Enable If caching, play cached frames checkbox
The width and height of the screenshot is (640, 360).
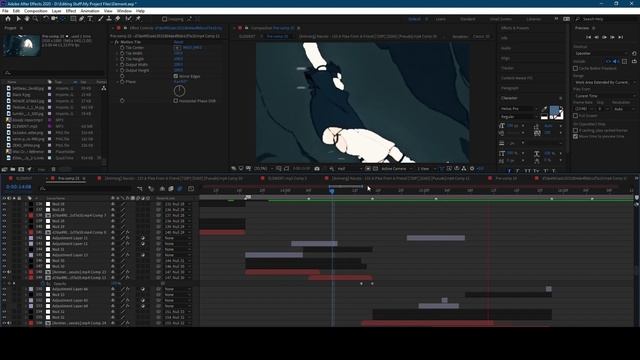point(576,130)
